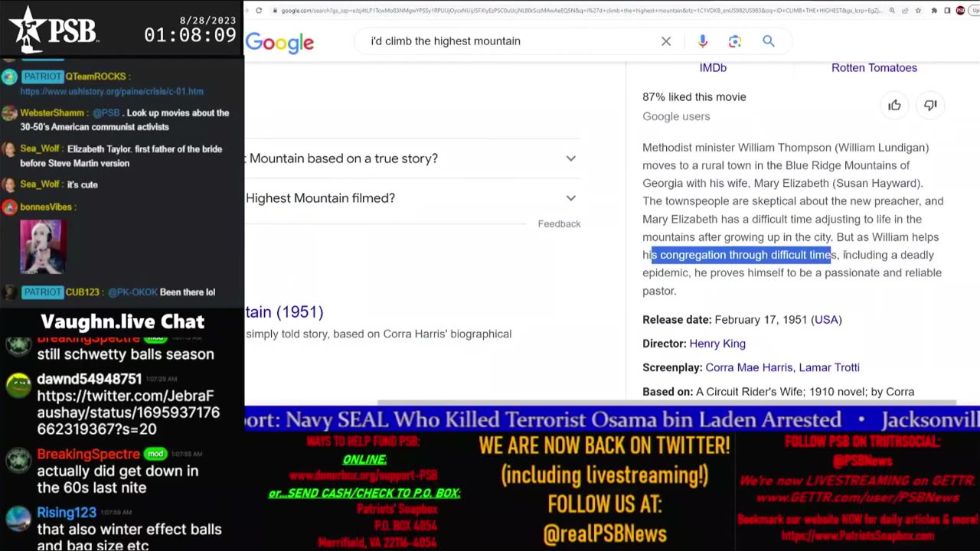Screen dimensions: 980x551
Task: Click the blue search magnifier icon
Action: pos(769,41)
